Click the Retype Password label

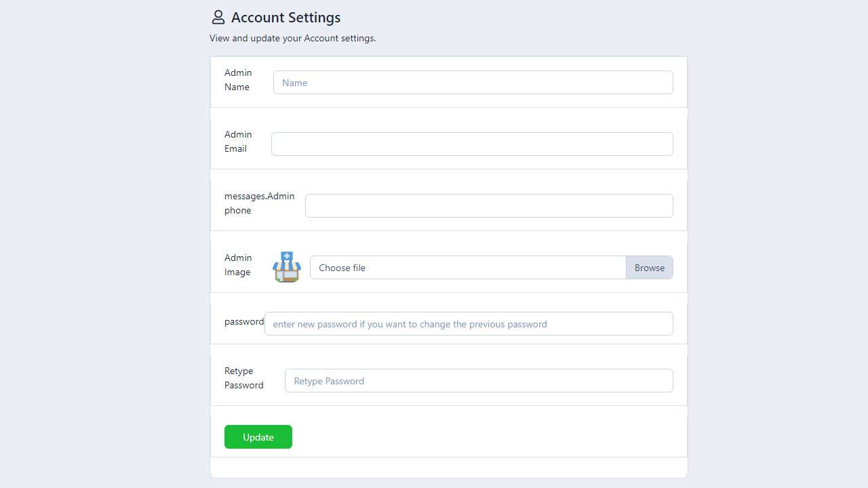tap(244, 378)
